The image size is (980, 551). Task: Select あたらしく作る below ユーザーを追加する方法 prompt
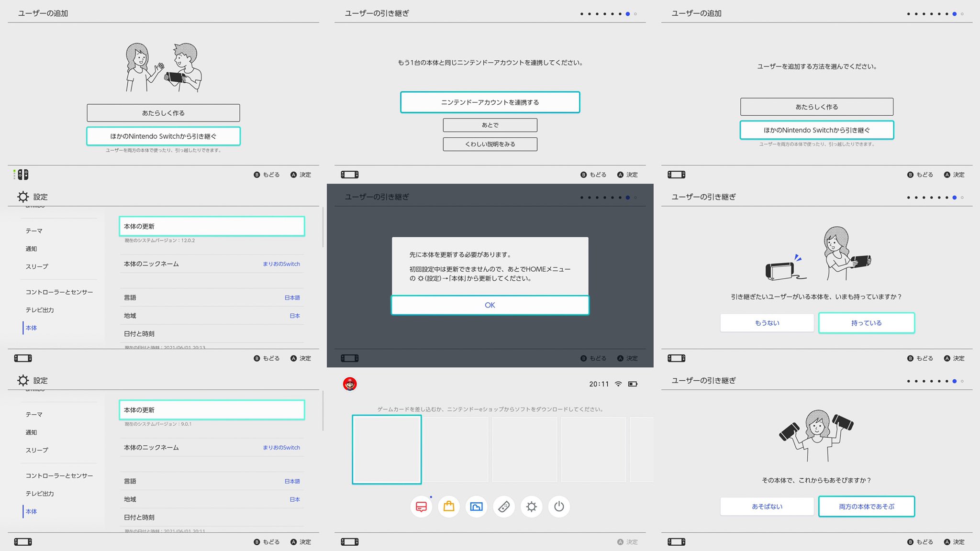click(817, 107)
